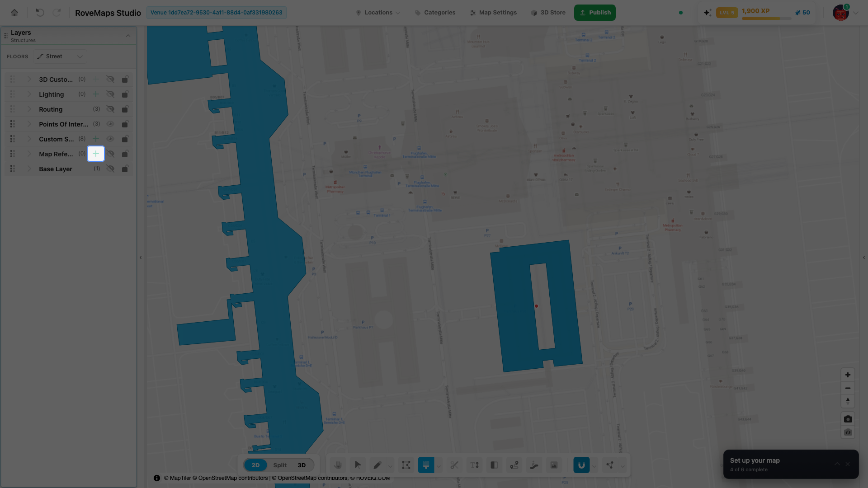Click the camera rotate icon
Image resolution: width=868 pixels, height=488 pixels.
[848, 432]
